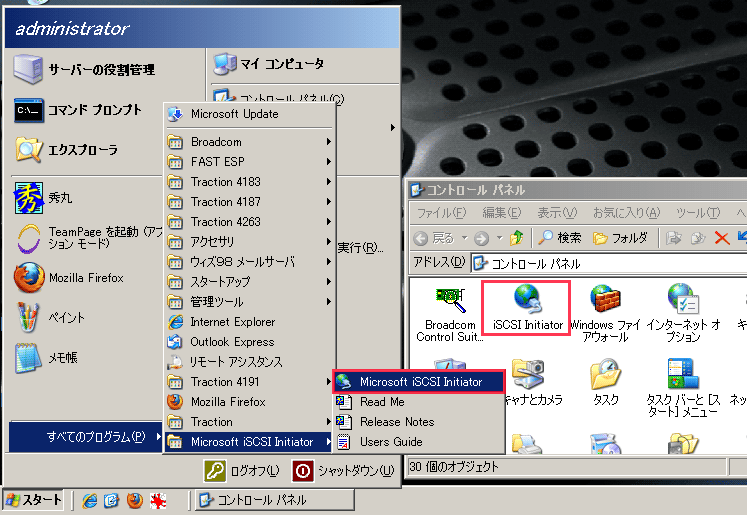
Task: Open Release Notes in iSCSI submenu
Action: tap(418, 422)
